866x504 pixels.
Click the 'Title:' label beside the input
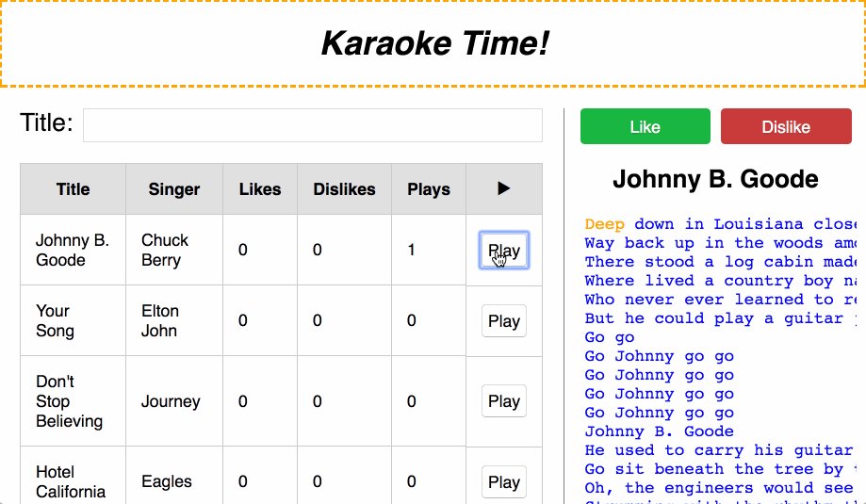[46, 122]
